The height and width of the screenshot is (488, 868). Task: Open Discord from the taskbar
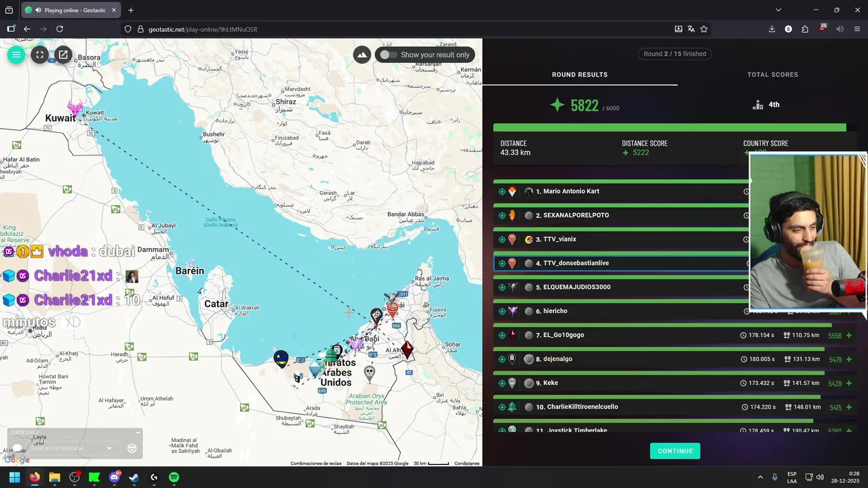click(x=115, y=477)
